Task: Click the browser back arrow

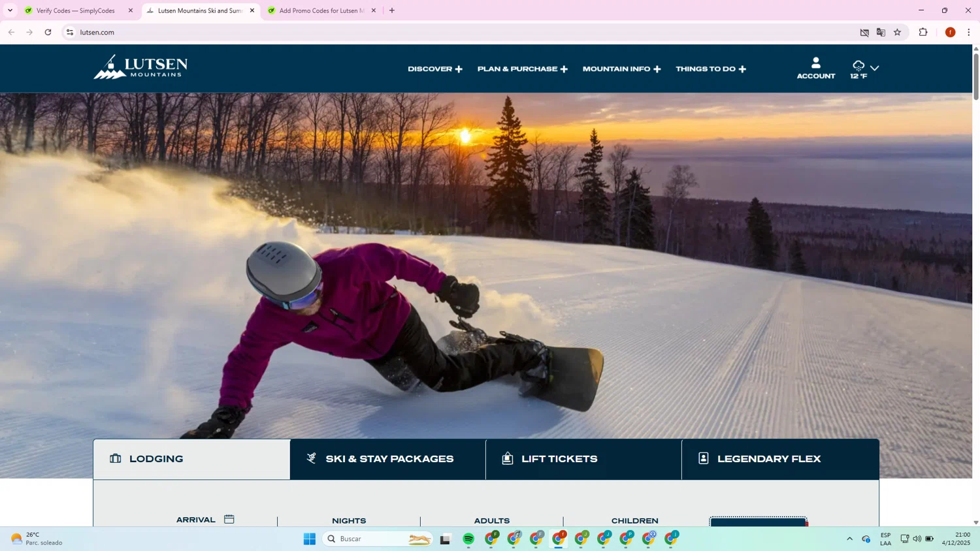Action: pyautogui.click(x=12, y=32)
